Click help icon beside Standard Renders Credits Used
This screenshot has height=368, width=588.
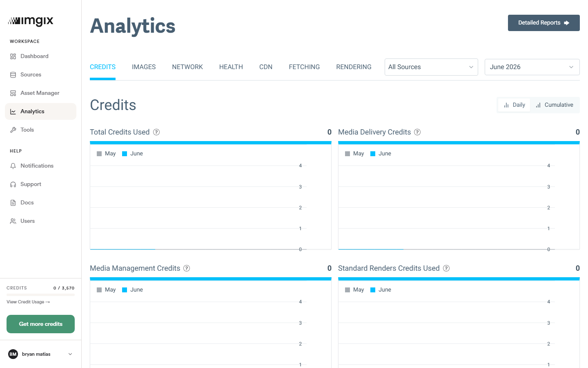point(446,268)
